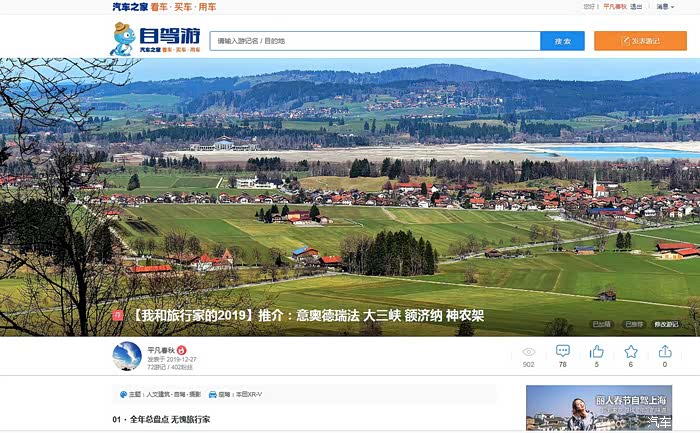Click the publish date 2019-12-27 text
The height and width of the screenshot is (433, 700).
coord(181,359)
